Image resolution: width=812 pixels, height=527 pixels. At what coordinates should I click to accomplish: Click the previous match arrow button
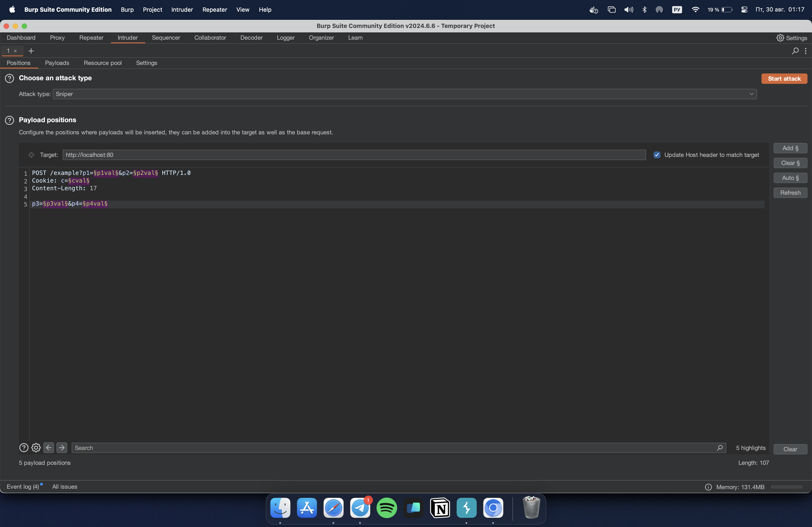pyautogui.click(x=49, y=448)
